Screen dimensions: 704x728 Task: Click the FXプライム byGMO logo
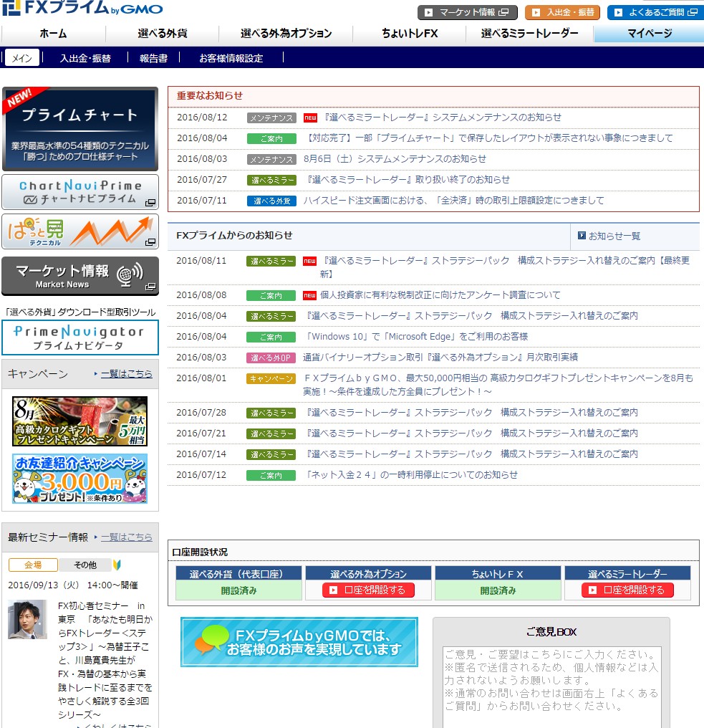point(82,8)
